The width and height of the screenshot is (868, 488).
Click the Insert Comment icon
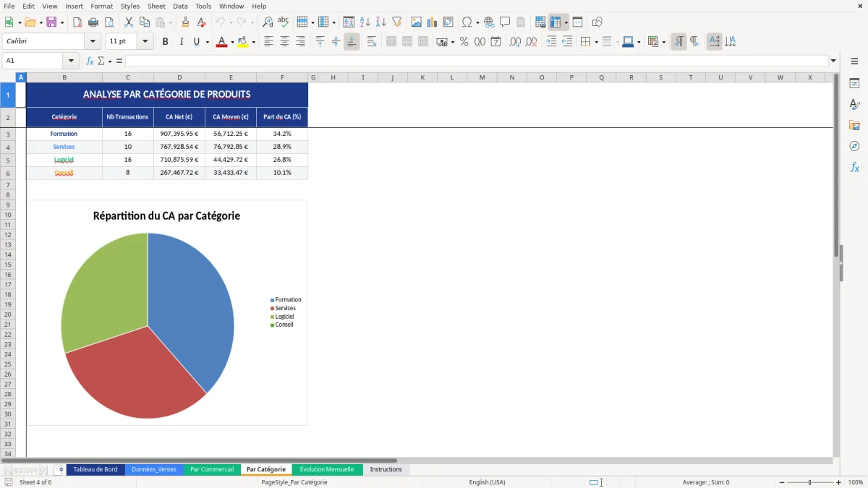point(506,22)
